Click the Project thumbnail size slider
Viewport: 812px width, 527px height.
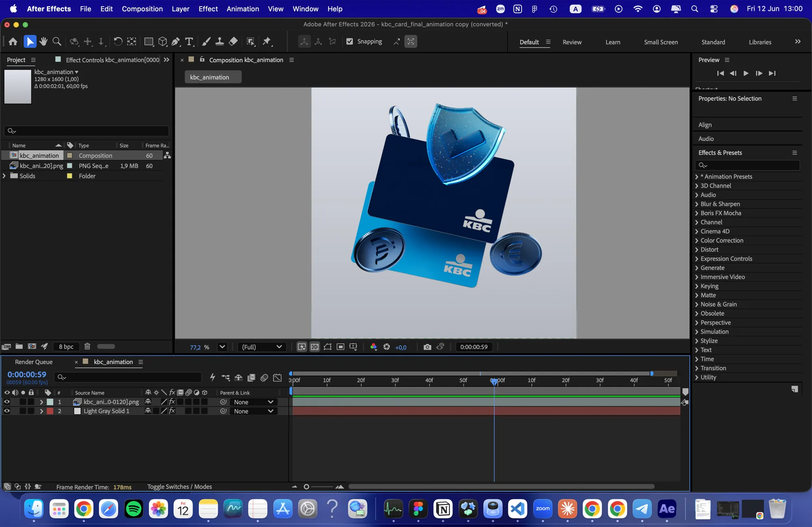coord(106,346)
